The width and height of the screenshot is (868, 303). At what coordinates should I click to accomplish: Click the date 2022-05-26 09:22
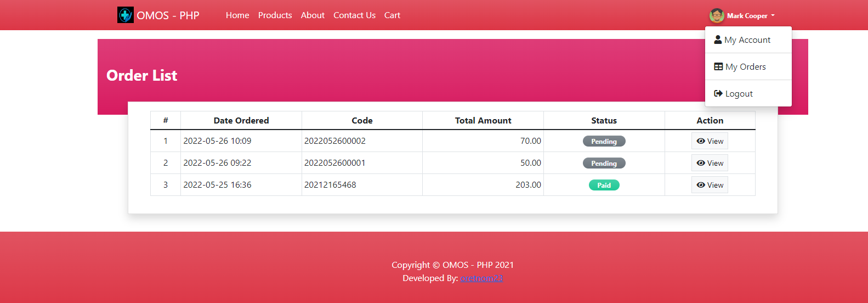coord(217,163)
